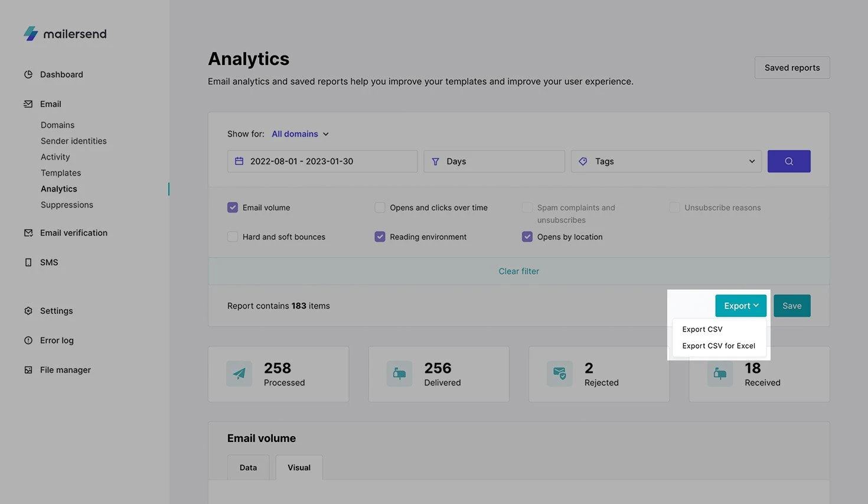This screenshot has width=868, height=504.
Task: Uncheck the Email volume checkbox
Action: (233, 207)
